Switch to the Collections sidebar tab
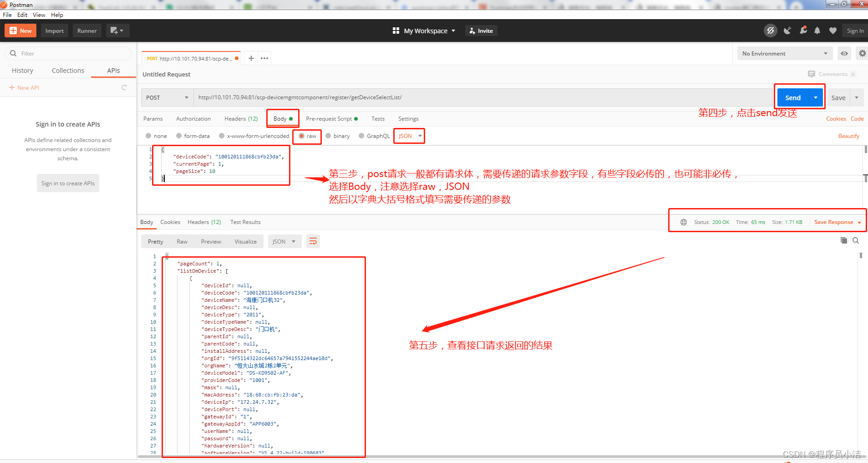 pos(68,71)
